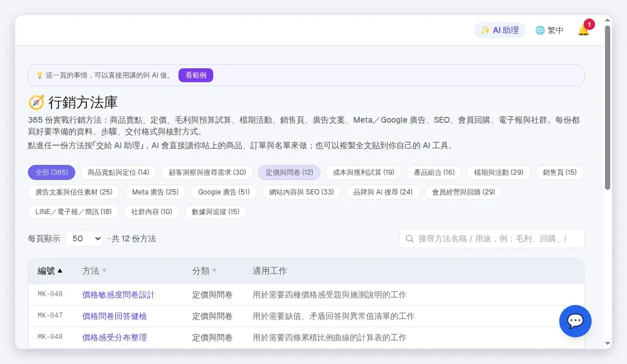Click code MK-048
This screenshot has width=627, height=364.
pos(50,337)
